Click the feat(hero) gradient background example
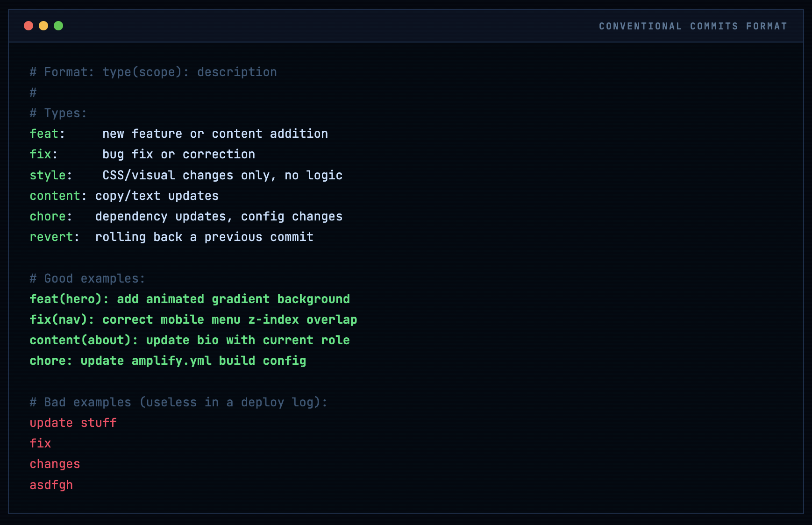Image resolution: width=812 pixels, height=525 pixels. point(190,299)
